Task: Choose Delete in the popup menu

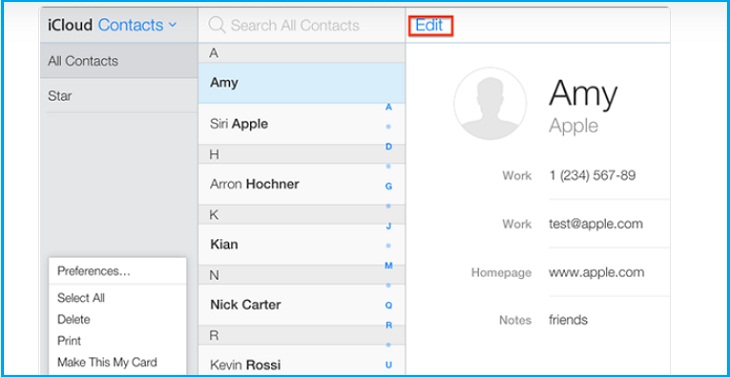Action: pos(74,320)
